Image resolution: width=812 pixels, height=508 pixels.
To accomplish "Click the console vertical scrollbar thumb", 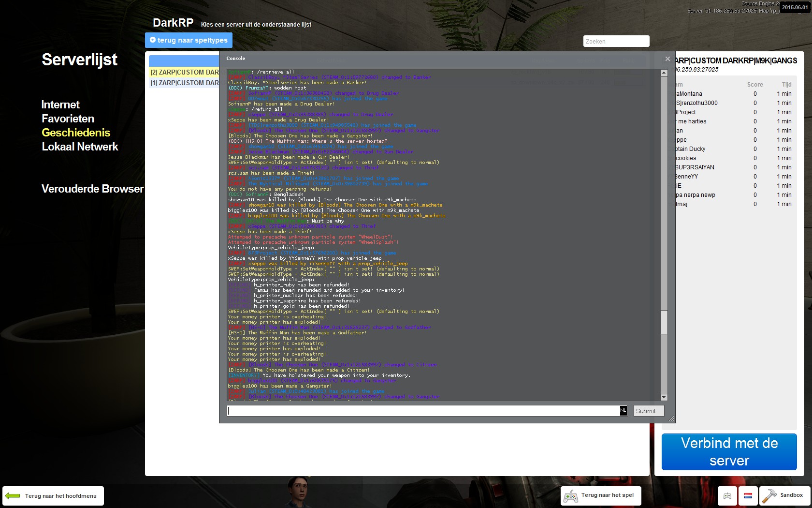I will [x=664, y=322].
